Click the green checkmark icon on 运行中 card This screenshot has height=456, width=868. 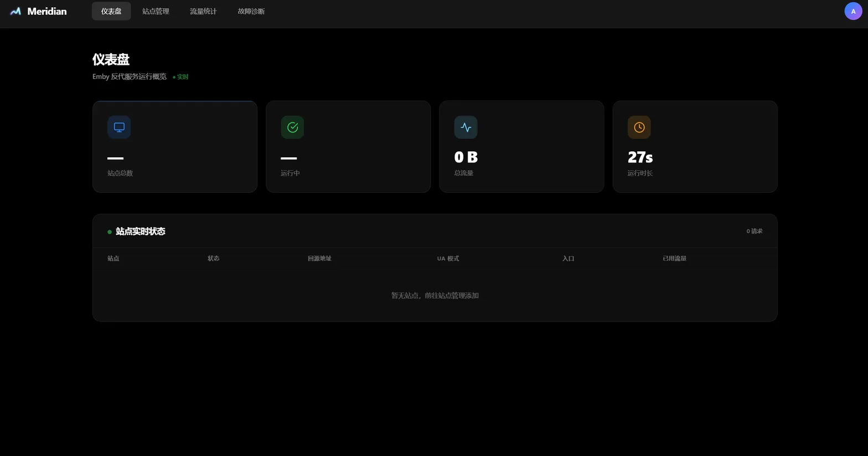[x=292, y=127]
